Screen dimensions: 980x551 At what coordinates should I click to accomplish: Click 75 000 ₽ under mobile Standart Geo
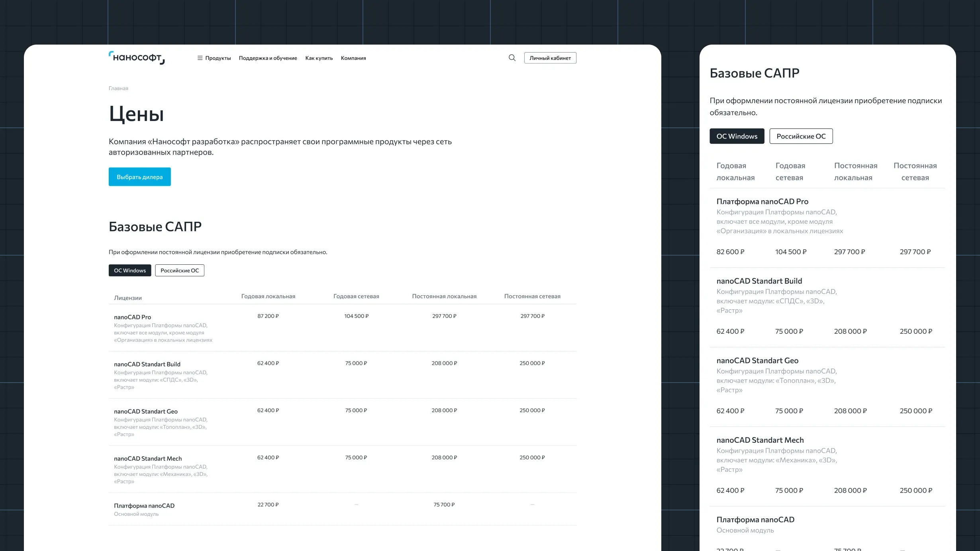[x=789, y=411]
